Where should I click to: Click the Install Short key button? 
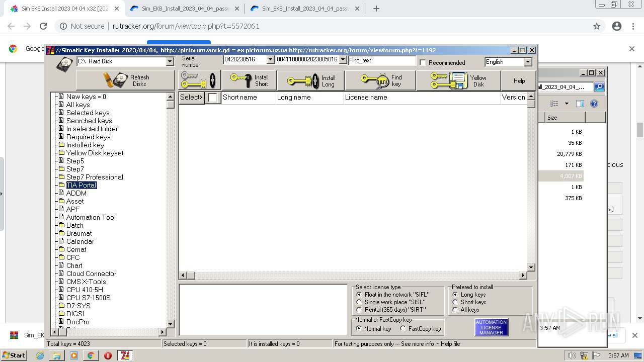point(249,80)
